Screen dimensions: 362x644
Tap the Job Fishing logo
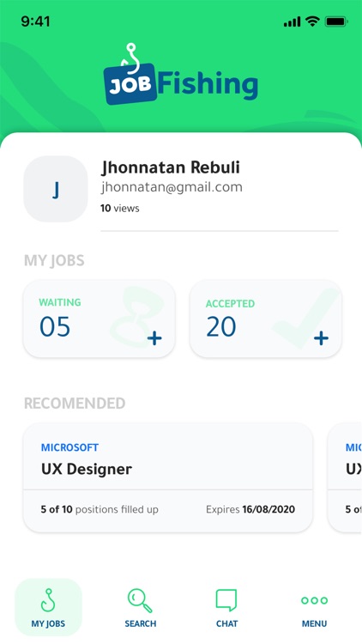[x=181, y=74]
